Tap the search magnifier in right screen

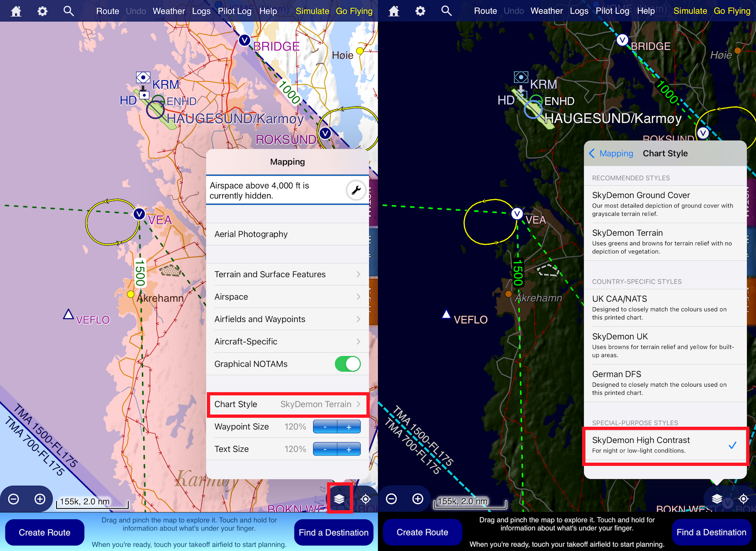coord(447,11)
